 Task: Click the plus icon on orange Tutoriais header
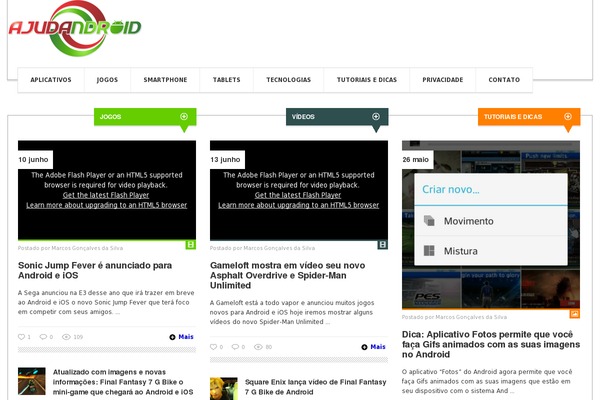pyautogui.click(x=568, y=116)
